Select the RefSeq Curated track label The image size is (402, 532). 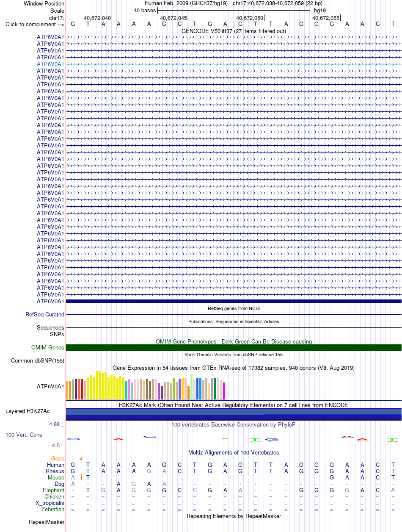tap(45, 315)
